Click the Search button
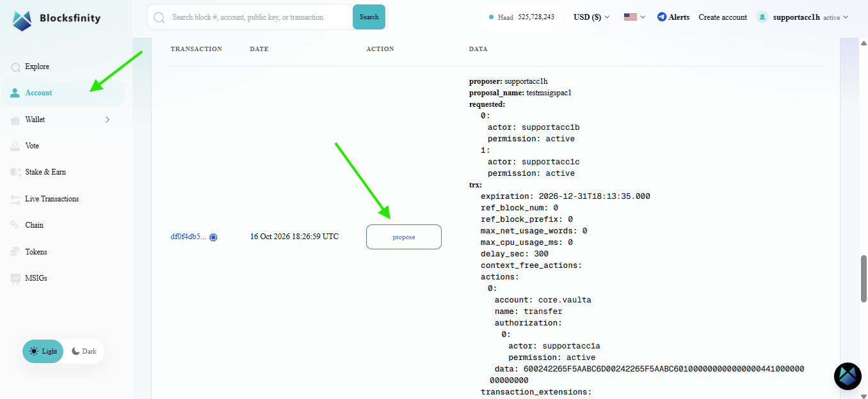Image resolution: width=868 pixels, height=399 pixels. pyautogui.click(x=369, y=17)
